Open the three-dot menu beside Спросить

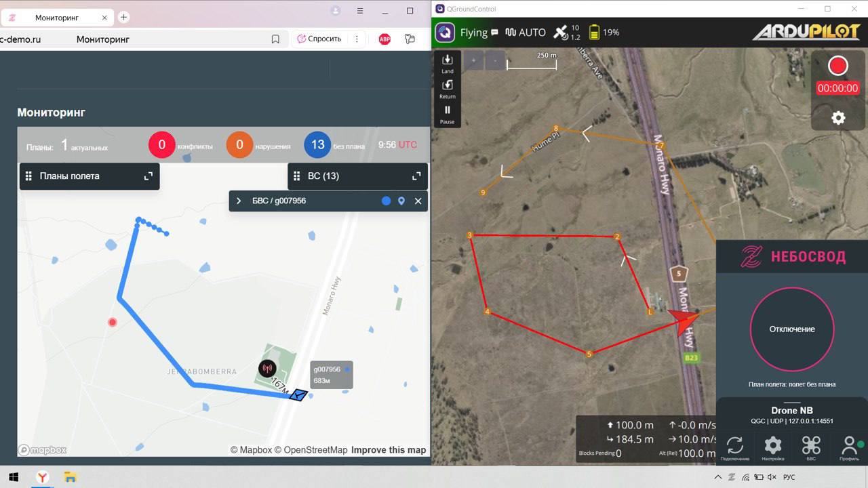coord(357,39)
